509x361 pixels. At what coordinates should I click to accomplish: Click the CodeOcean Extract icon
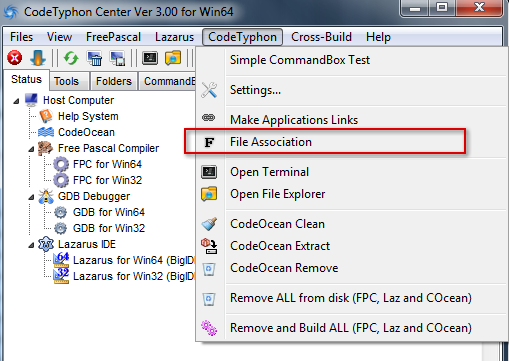coord(209,246)
